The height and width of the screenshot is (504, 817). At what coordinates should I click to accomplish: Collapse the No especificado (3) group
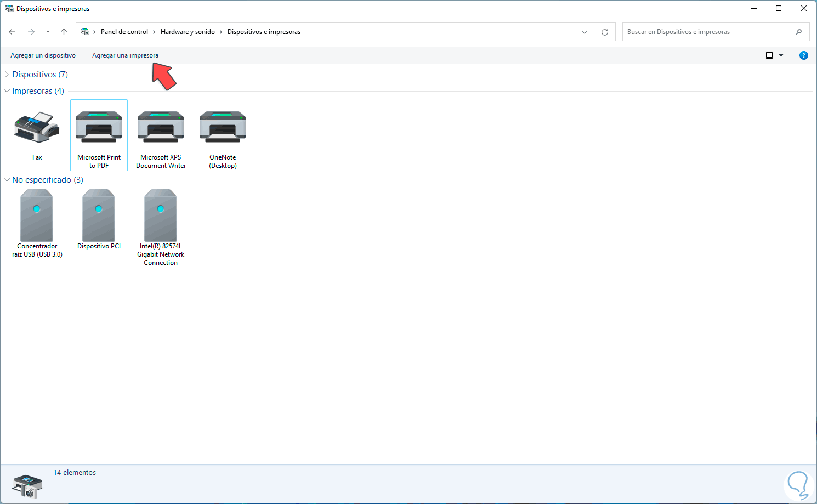click(7, 180)
